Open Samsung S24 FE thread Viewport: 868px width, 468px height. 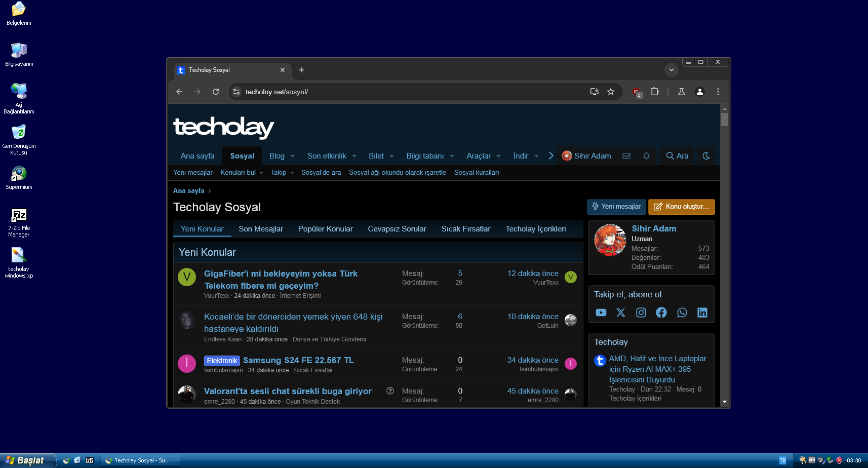(298, 360)
